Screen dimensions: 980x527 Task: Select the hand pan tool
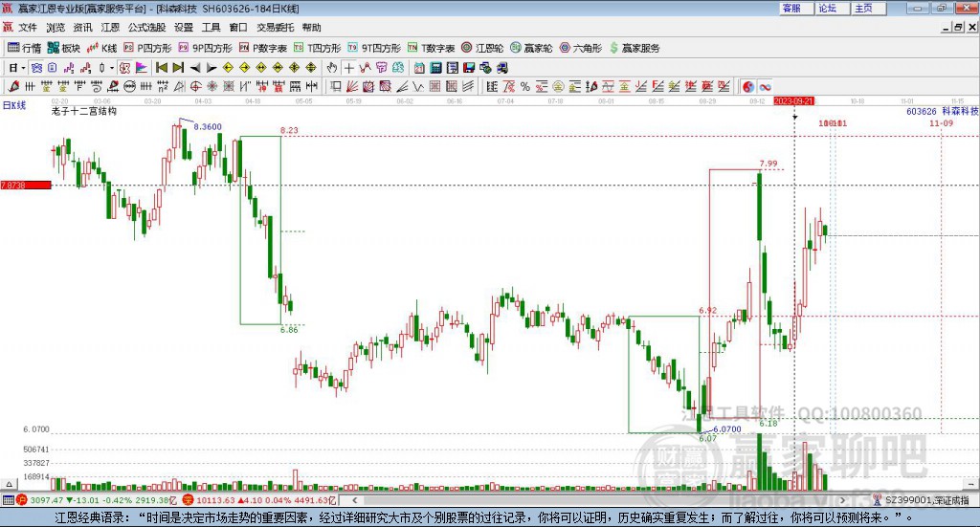(x=332, y=68)
